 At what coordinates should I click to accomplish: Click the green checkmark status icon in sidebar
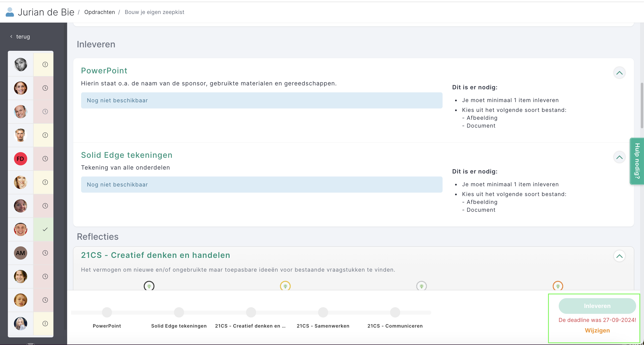(x=45, y=229)
